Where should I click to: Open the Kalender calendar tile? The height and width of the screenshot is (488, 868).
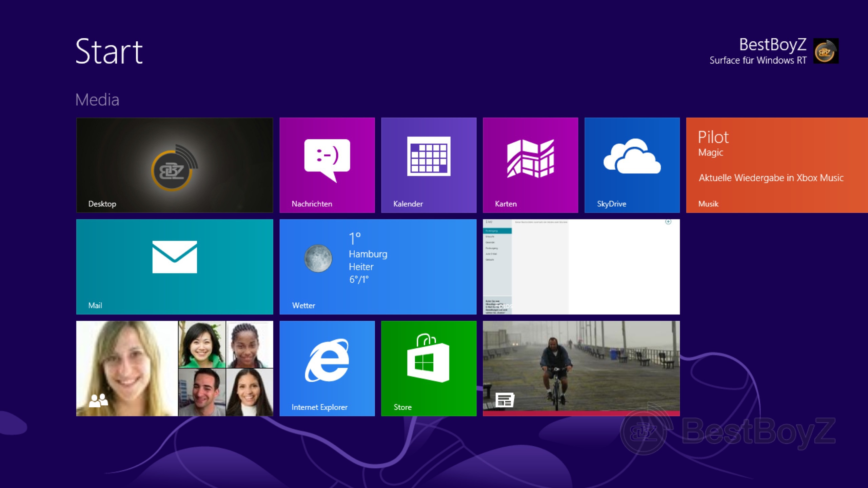pyautogui.click(x=429, y=165)
